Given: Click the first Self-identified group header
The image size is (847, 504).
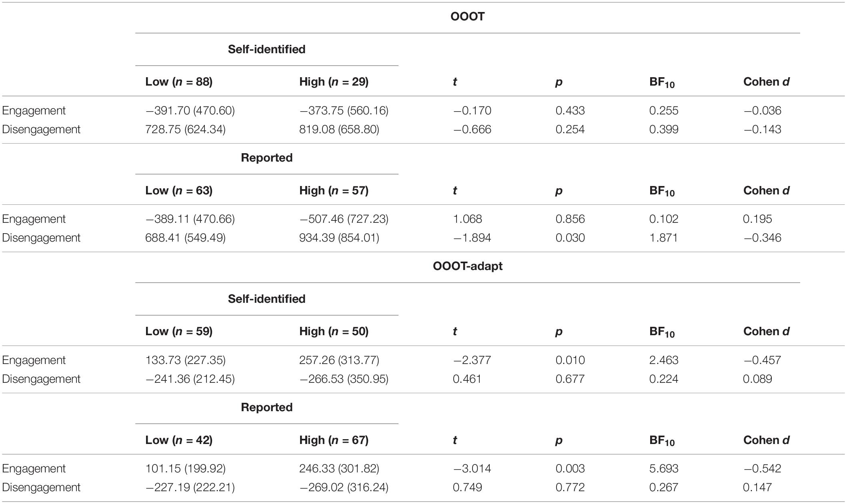Looking at the screenshot, I should click(x=266, y=49).
